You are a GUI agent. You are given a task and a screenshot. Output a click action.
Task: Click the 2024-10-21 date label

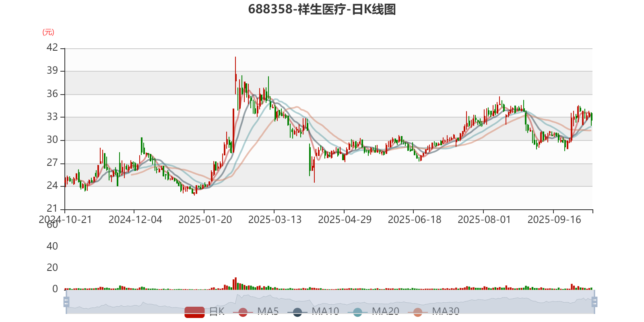(x=65, y=219)
